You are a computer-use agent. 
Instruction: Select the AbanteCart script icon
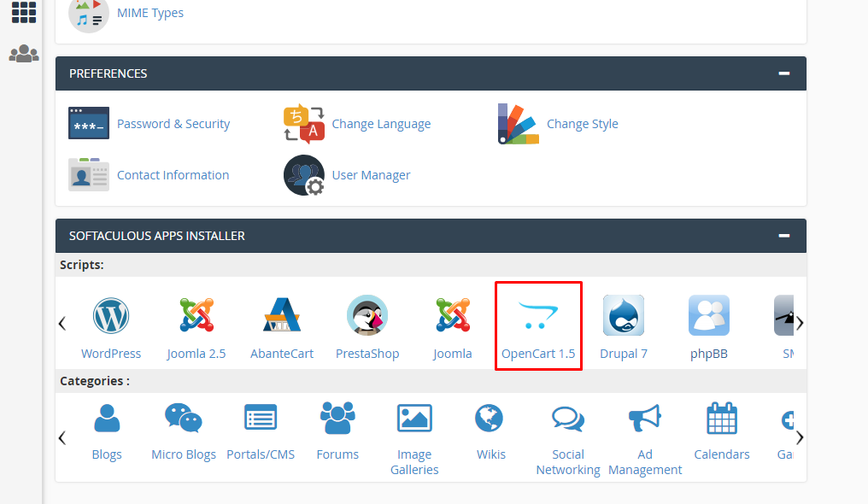pos(282,315)
